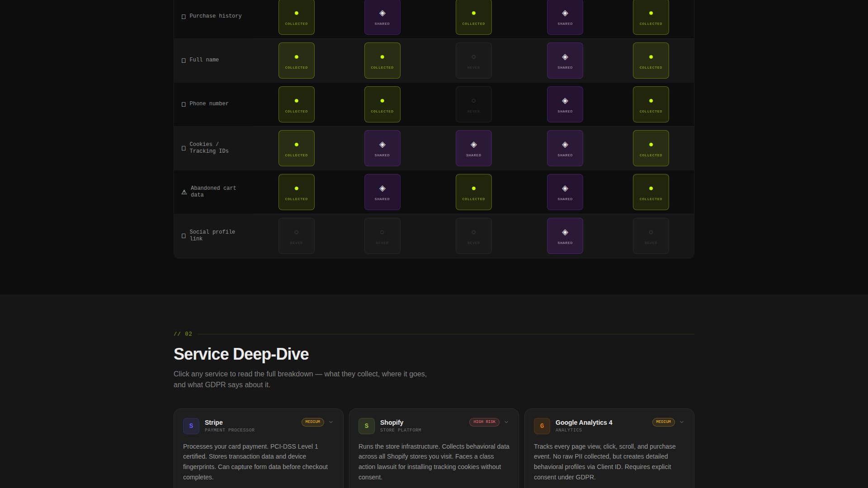Click the Google Analytics 4 logo icon
This screenshot has height=488, width=868.
(542, 426)
